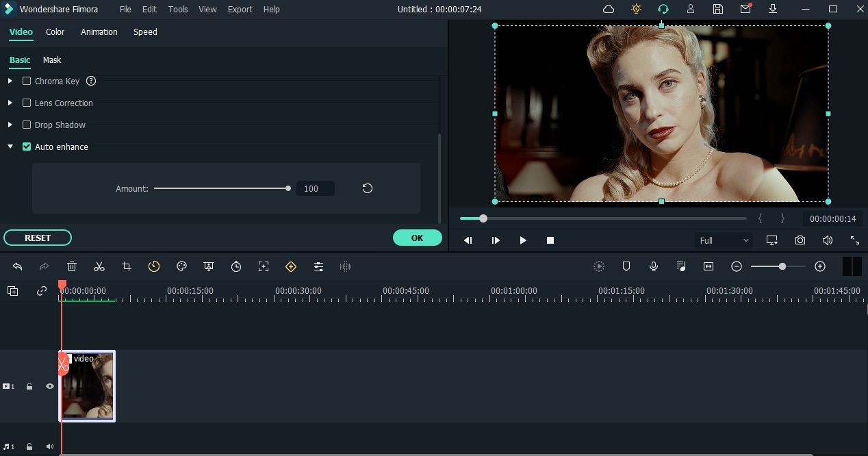Open the edit adjustments sliders icon

point(318,266)
